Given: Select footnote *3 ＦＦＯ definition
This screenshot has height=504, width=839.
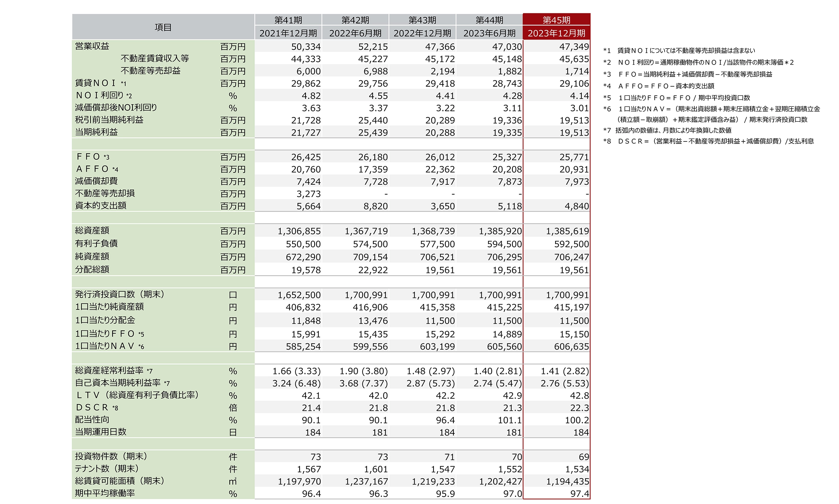Looking at the screenshot, I should pos(688,74).
